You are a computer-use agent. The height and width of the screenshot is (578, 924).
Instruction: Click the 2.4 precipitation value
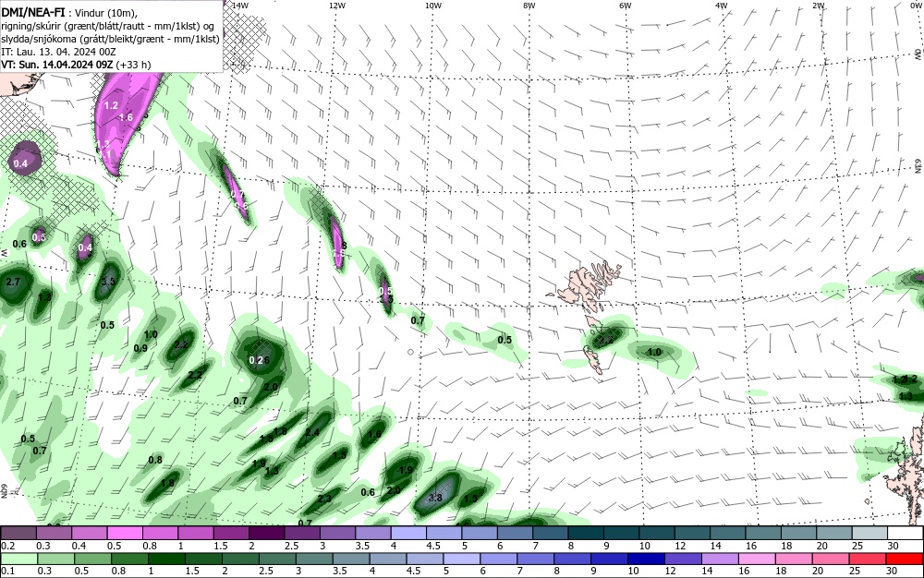312,432
